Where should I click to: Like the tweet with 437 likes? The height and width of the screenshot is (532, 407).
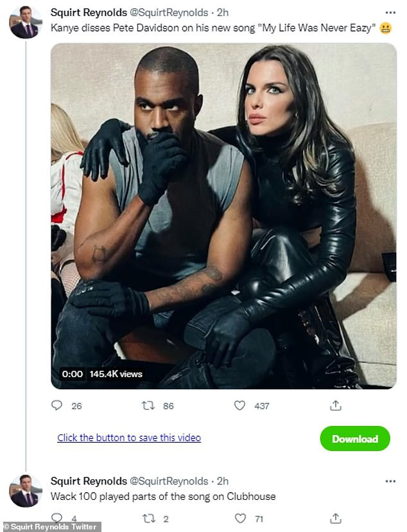tap(239, 405)
